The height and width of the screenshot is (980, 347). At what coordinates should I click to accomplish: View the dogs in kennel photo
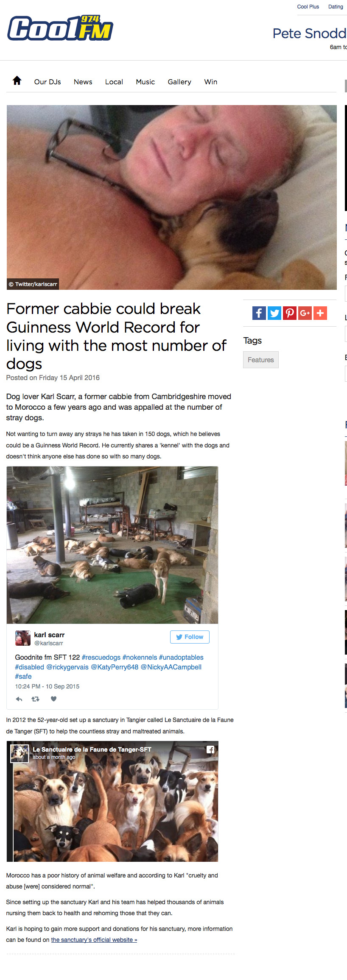[112, 545]
